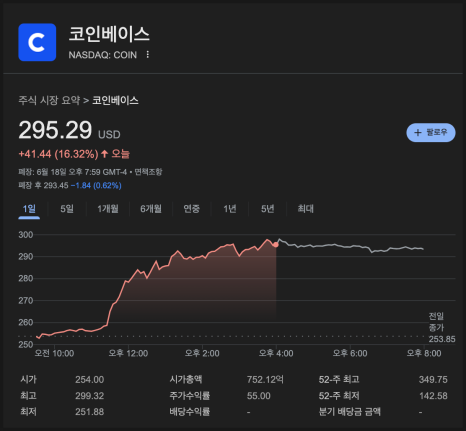Click the red dot marker at market close
The width and height of the screenshot is (466, 431).
[x=276, y=245]
